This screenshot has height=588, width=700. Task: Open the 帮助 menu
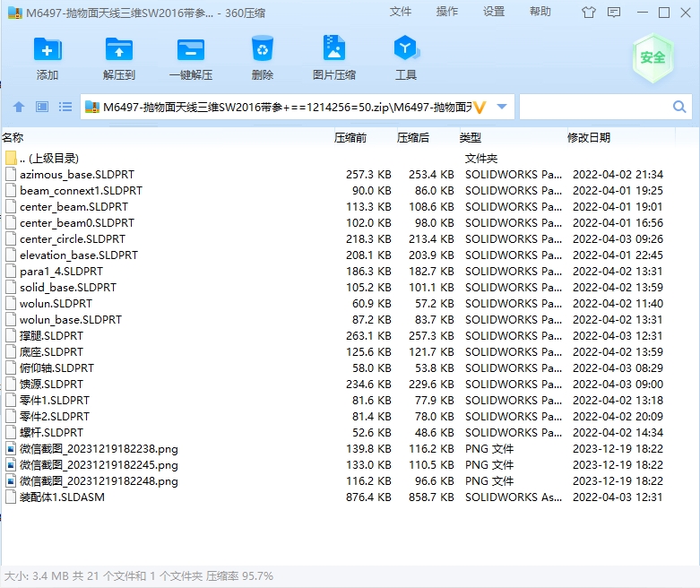click(540, 12)
